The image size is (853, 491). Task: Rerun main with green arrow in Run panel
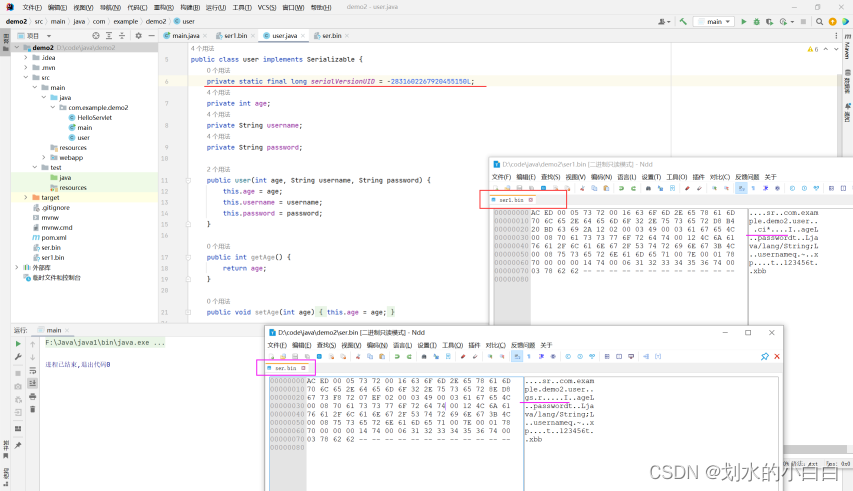[18, 344]
